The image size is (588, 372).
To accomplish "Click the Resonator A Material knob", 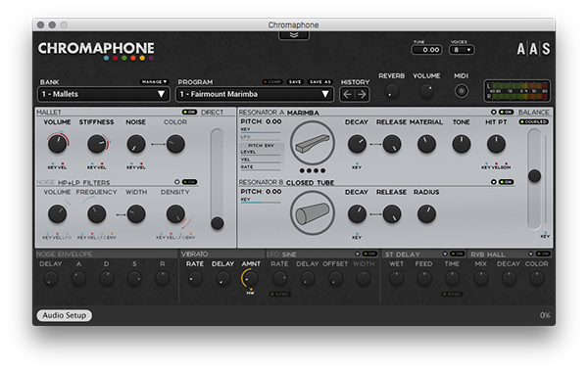I will (426, 144).
